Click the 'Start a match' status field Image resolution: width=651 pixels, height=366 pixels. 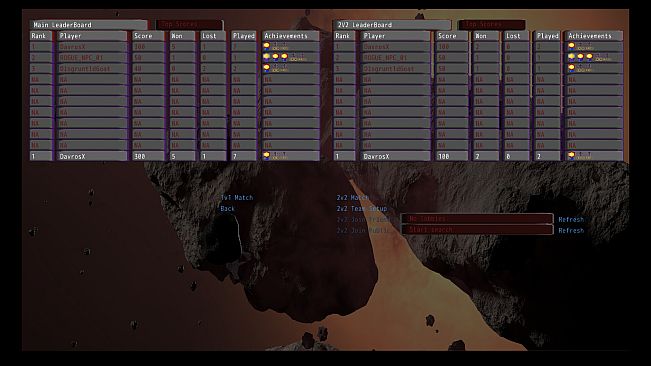(x=477, y=229)
